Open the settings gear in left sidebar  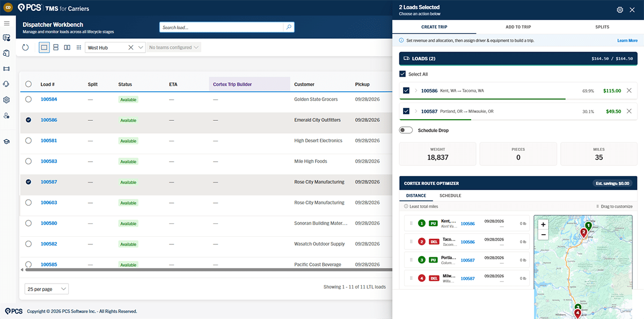coord(6,100)
